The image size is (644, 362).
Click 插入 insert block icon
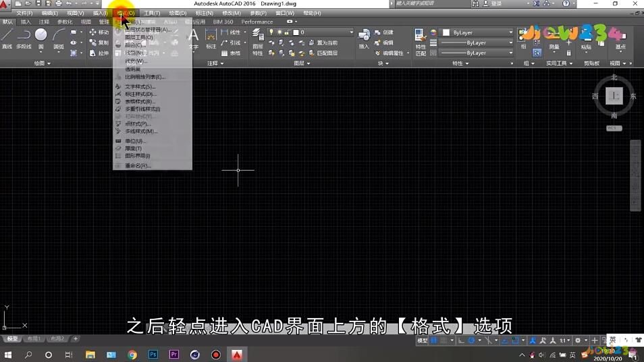tap(364, 39)
